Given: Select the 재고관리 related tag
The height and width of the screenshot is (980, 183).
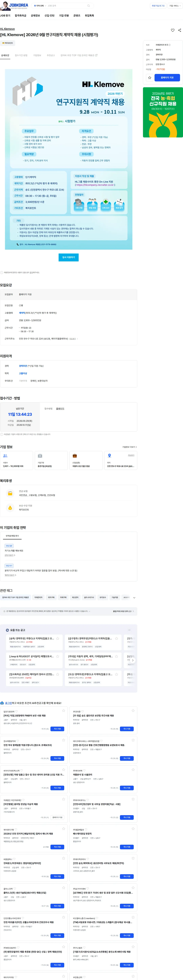Looking at the screenshot, I should (x=75, y=597).
